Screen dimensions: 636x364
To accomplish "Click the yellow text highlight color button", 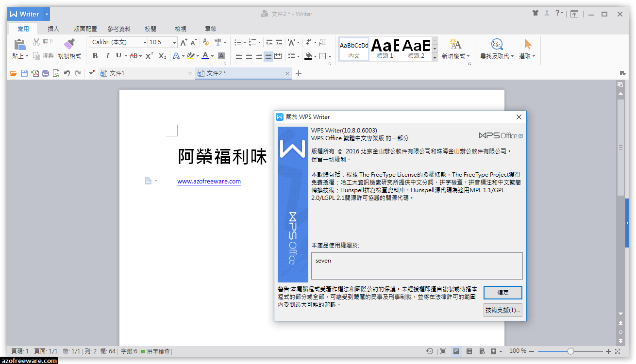I will (x=190, y=56).
